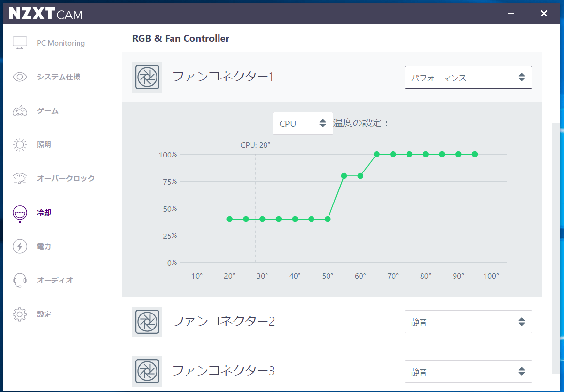Select the 30° fan curve point
The width and height of the screenshot is (564, 392).
coord(262,219)
